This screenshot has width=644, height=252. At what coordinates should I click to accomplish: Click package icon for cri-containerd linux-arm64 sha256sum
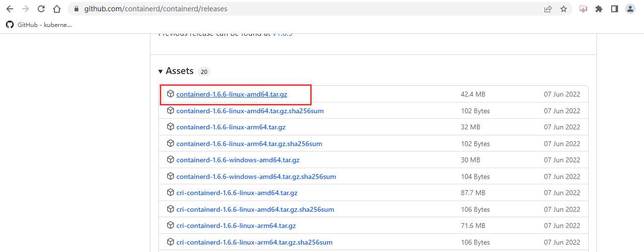point(170,242)
